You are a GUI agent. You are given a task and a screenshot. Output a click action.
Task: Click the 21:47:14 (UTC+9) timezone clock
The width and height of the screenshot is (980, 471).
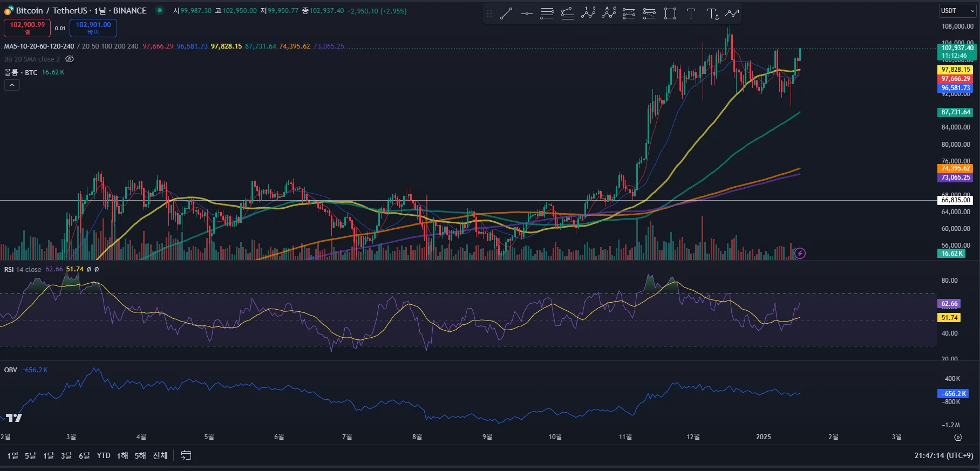(943, 456)
